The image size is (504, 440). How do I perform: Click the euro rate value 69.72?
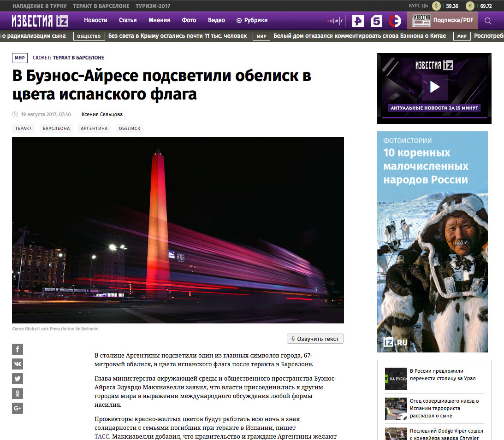tap(486, 6)
